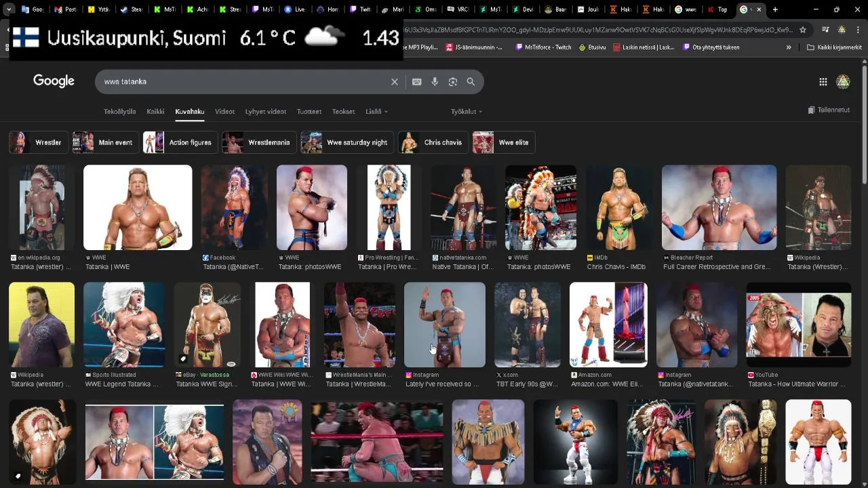Switch to the Twitch browser tab
Viewport: 868px width, 488px height.
360,9
